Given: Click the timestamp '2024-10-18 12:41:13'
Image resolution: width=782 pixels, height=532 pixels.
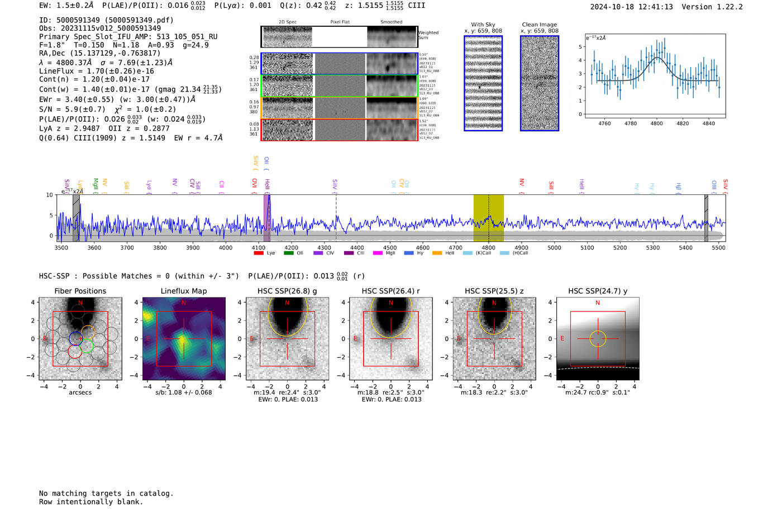Looking at the screenshot, I should (632, 7).
